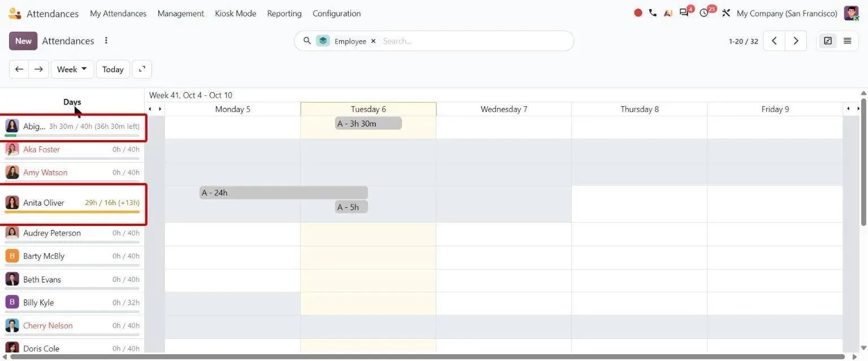Screen dimensions: 868x361
Task: Click Amy Watson's avatar
Action: (x=12, y=172)
